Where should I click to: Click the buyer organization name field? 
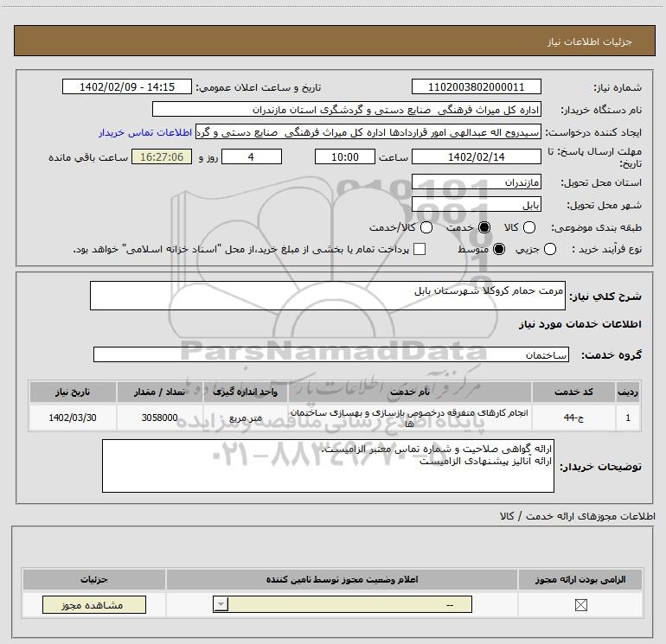tap(347, 109)
